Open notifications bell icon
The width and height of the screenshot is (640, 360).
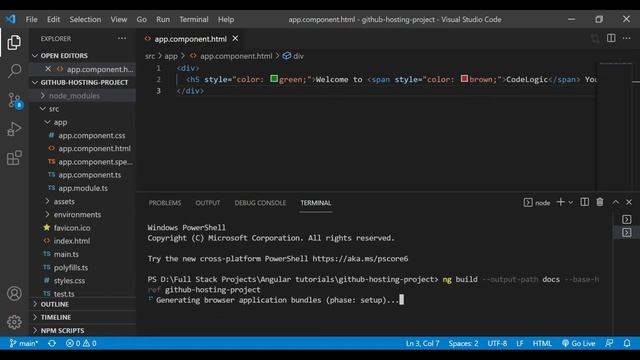point(627,343)
